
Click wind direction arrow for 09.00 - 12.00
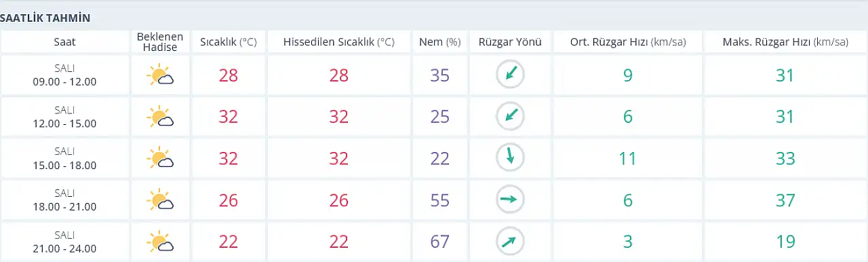[510, 75]
